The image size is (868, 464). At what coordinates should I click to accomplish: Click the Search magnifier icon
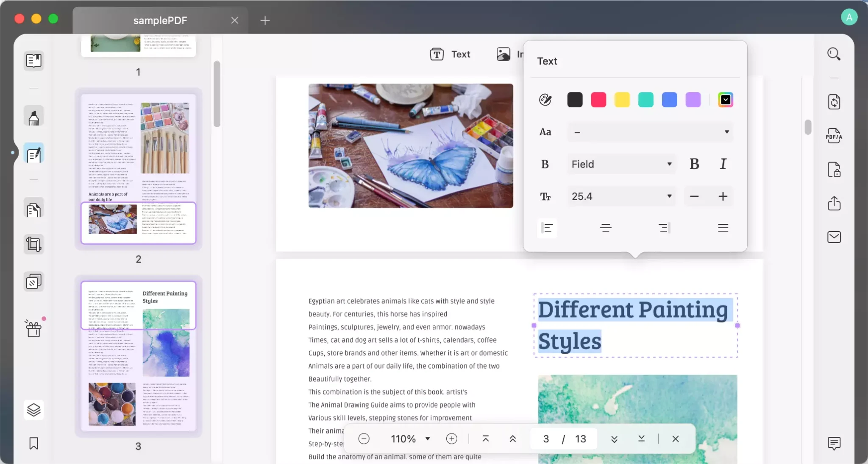pos(834,54)
